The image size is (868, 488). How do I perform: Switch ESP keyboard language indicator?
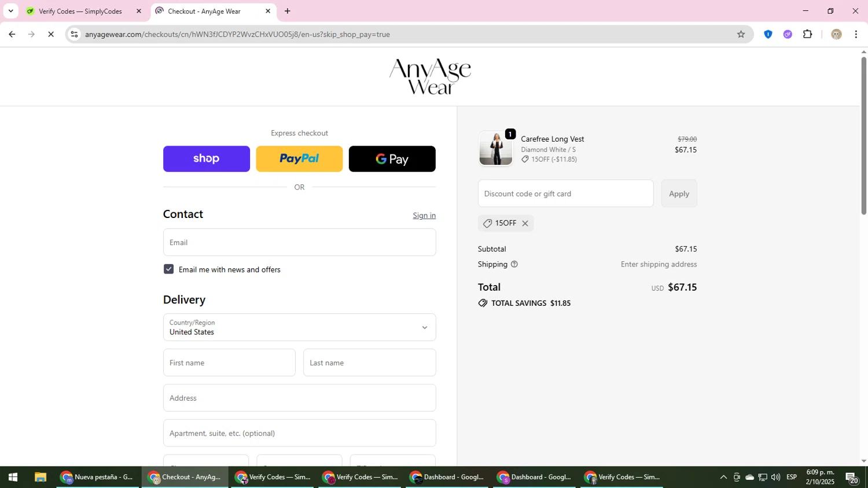point(792,477)
